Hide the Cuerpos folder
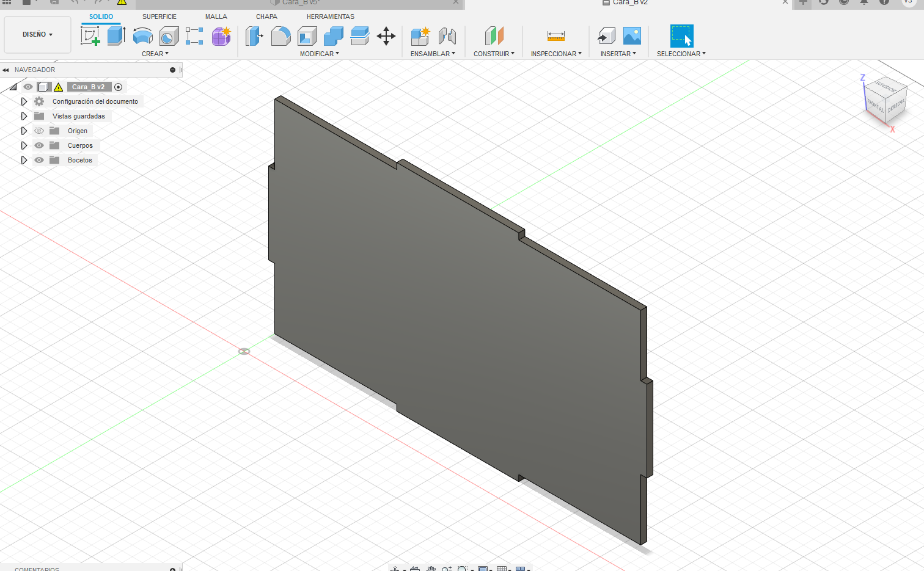 39,145
